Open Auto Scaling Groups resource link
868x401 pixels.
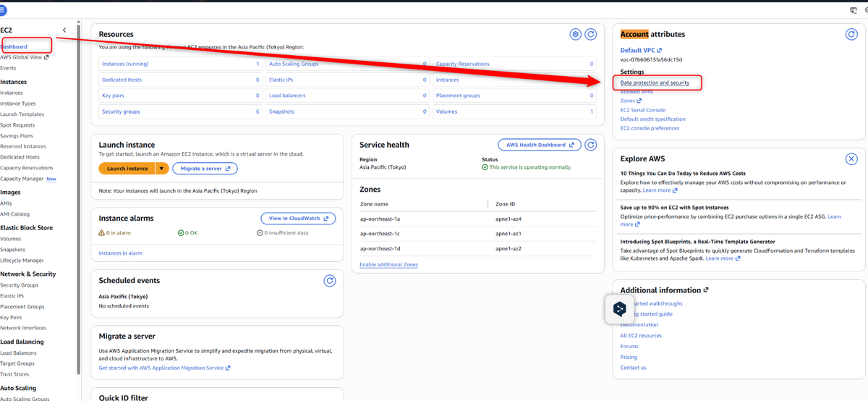(293, 64)
